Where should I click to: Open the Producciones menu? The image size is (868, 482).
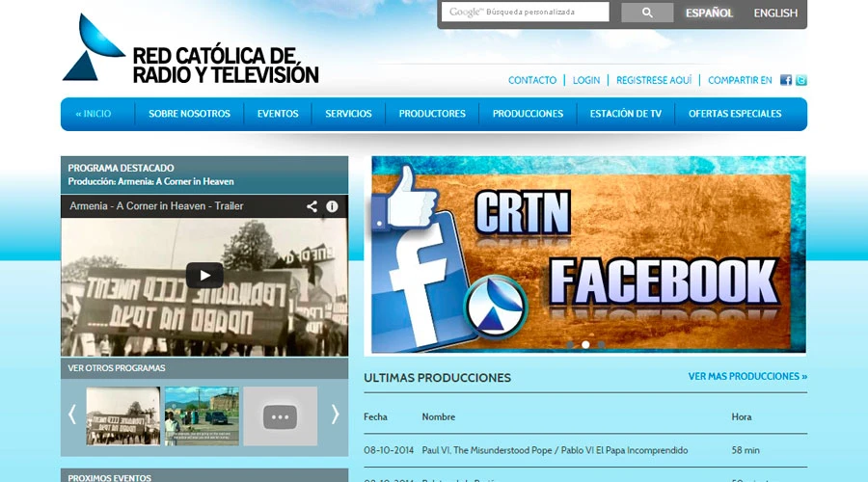[528, 114]
